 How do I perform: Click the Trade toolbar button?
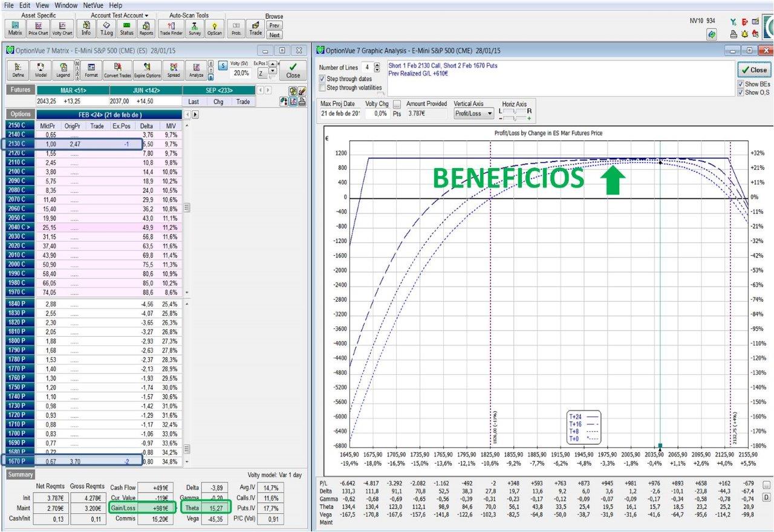[x=256, y=28]
